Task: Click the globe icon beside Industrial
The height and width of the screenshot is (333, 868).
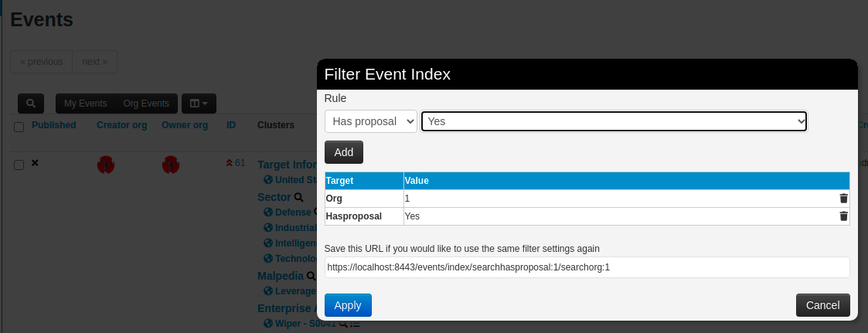Action: (268, 227)
